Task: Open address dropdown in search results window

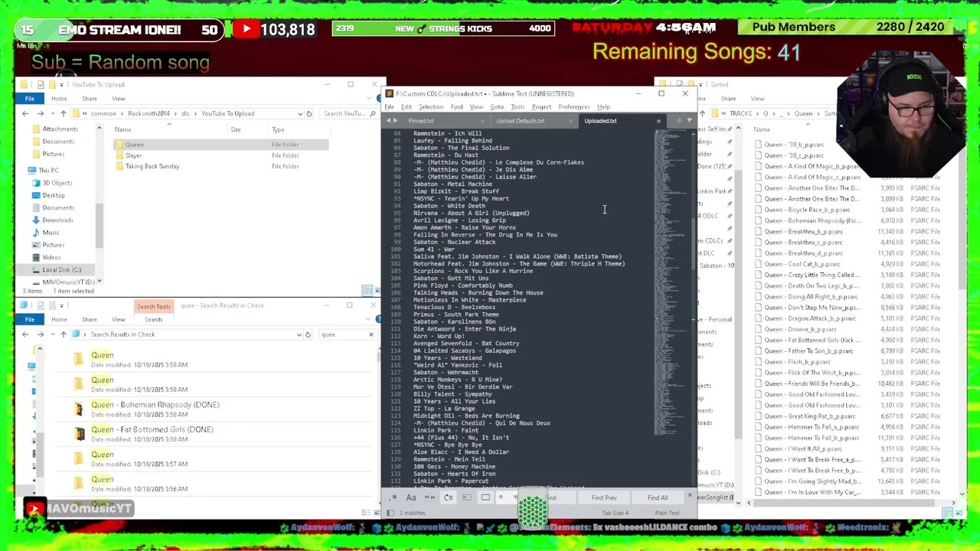Action: [x=299, y=334]
